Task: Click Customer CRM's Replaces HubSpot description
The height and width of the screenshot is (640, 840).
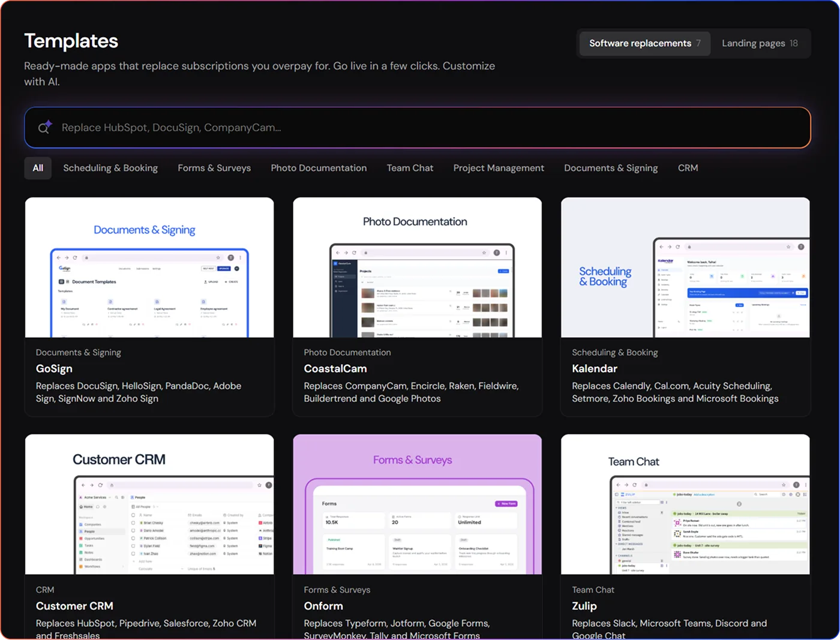Action: point(146,629)
